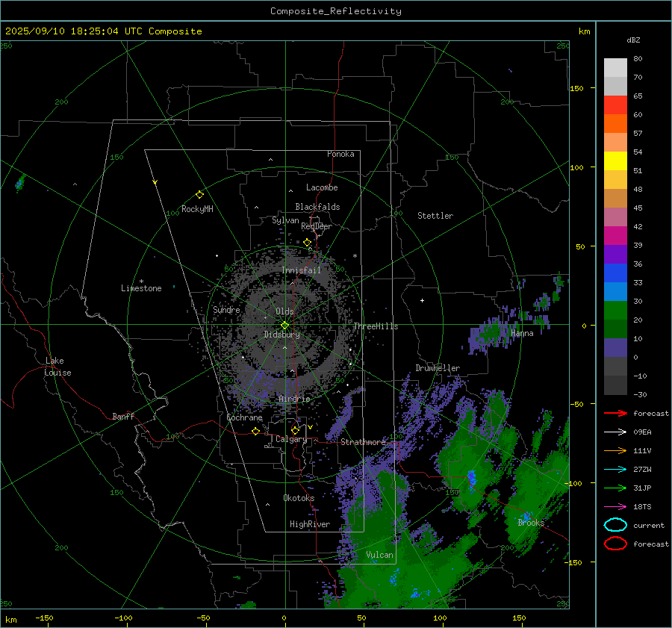
Task: Click the Ponoka city label
Action: 340,154
